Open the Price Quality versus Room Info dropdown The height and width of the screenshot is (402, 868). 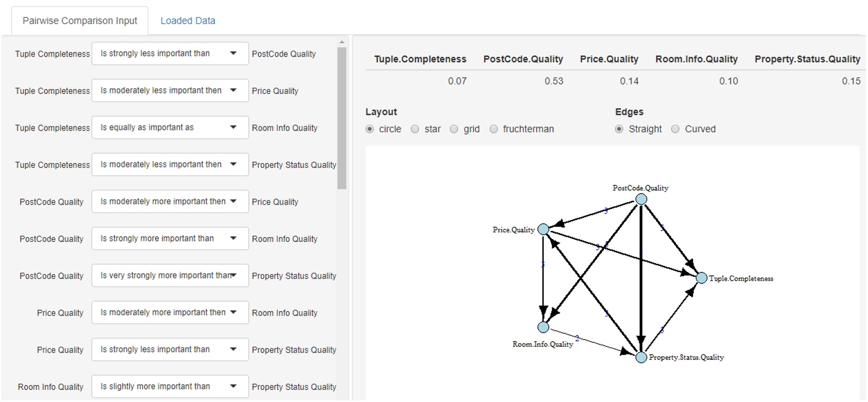tap(170, 312)
